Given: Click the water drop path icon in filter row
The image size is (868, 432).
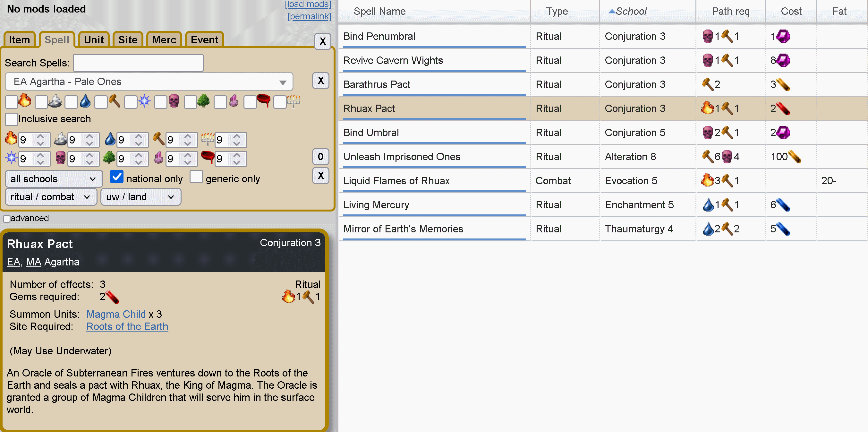Looking at the screenshot, I should coord(85,101).
